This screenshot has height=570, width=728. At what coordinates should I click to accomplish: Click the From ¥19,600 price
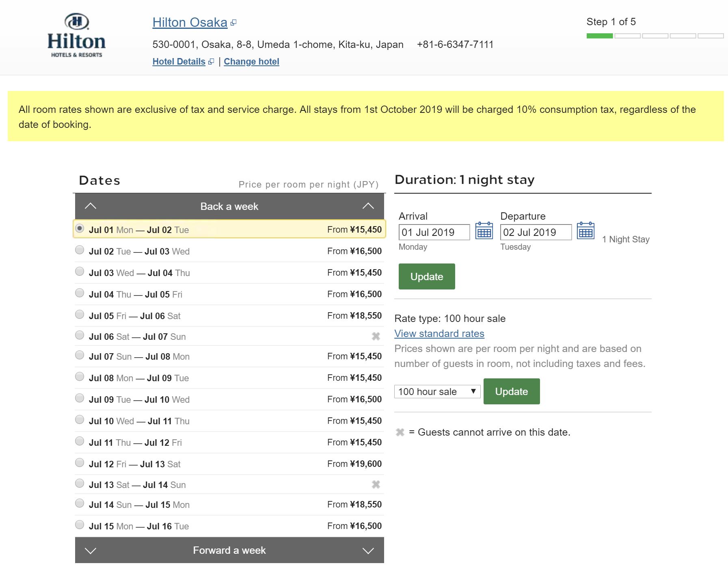point(354,464)
